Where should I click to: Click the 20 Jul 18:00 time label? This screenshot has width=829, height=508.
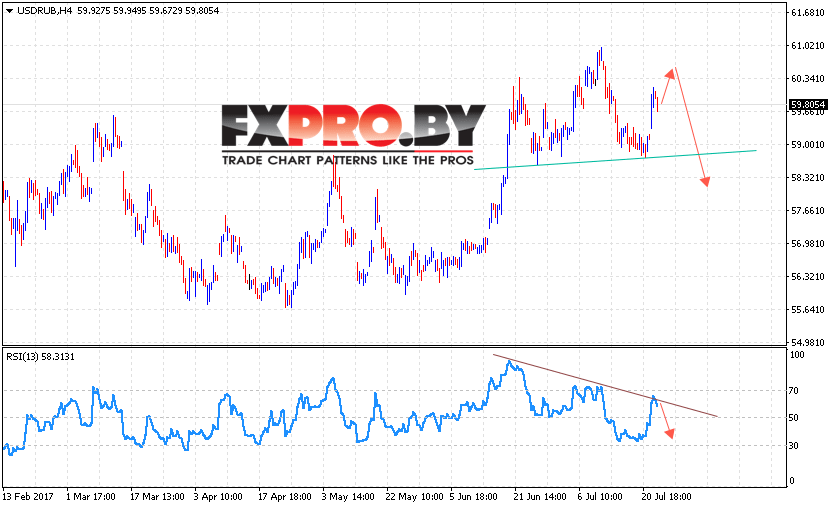point(666,497)
